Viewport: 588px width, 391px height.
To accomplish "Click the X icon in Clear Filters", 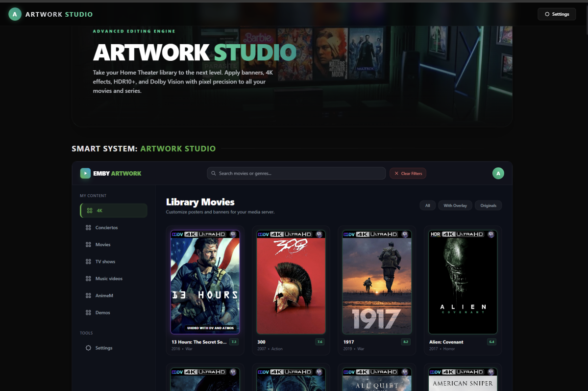I will coord(396,173).
